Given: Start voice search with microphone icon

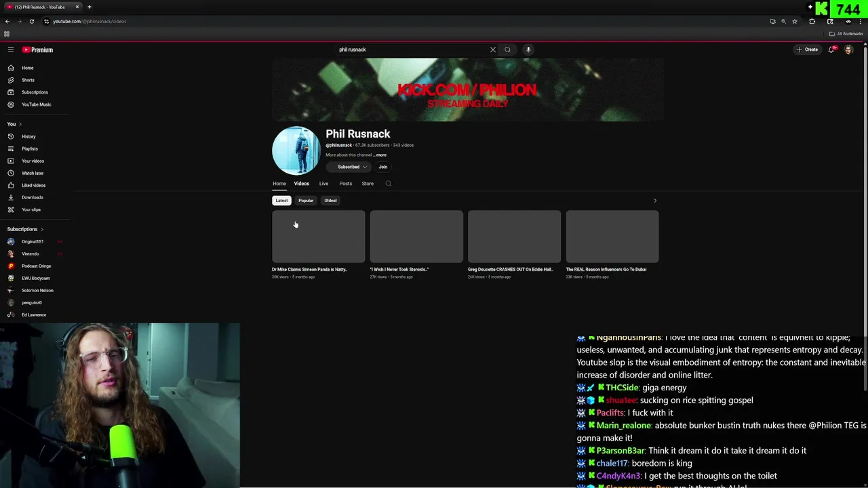Looking at the screenshot, I should click(x=528, y=49).
